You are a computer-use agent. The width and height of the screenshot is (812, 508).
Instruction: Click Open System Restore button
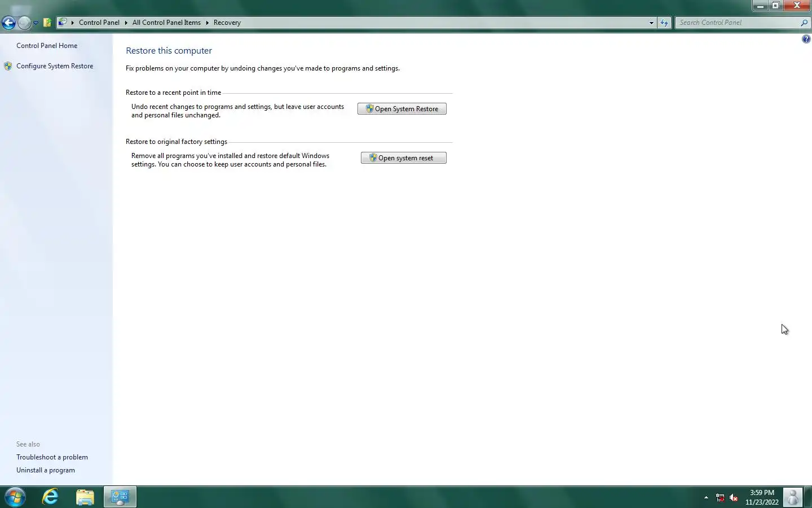[402, 109]
